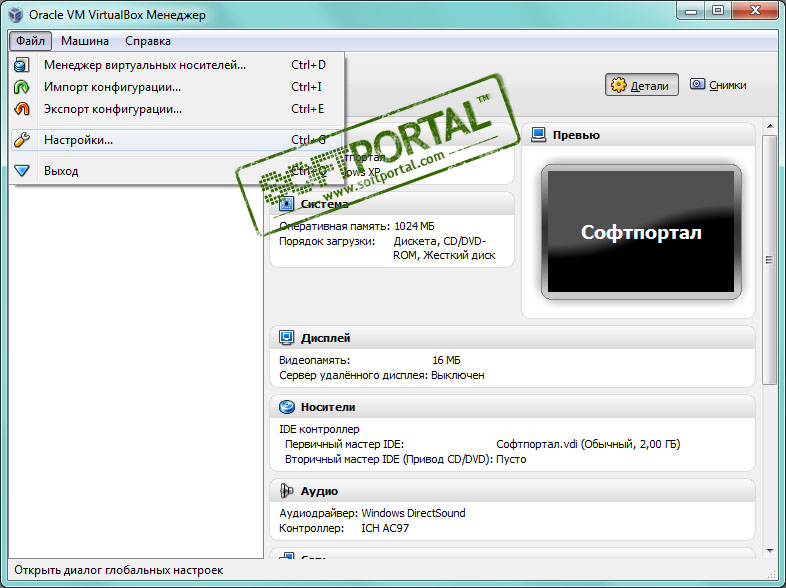Open the Дисплей section header

tap(512, 338)
